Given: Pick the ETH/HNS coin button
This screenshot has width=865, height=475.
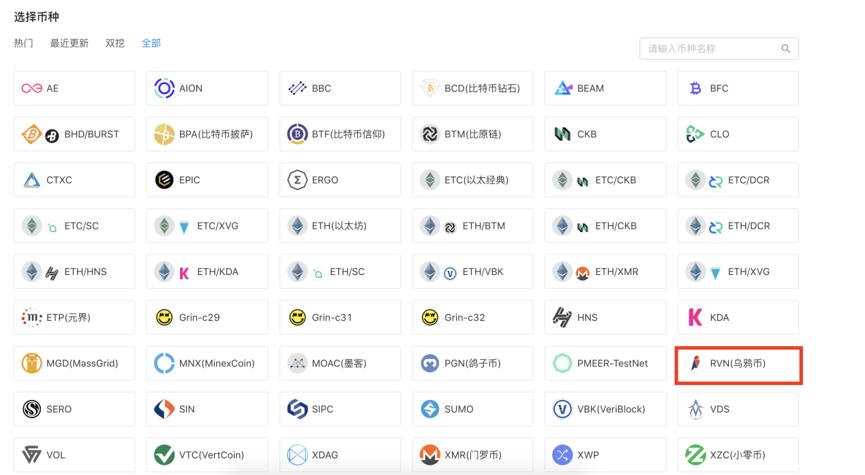Looking at the screenshot, I should coord(74,271).
